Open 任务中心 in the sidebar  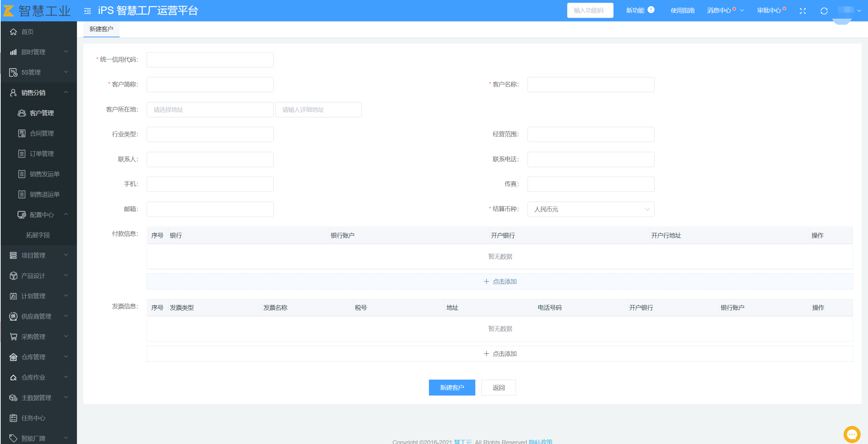click(x=33, y=418)
